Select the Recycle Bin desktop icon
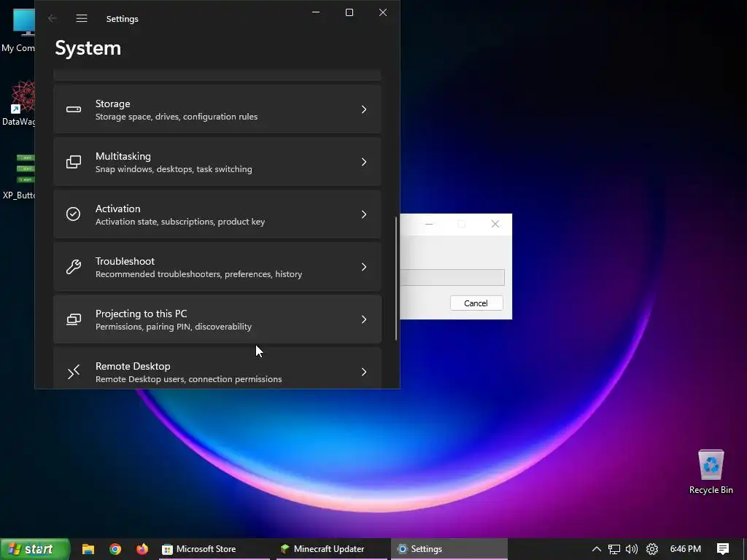This screenshot has height=560, width=747. (x=711, y=472)
